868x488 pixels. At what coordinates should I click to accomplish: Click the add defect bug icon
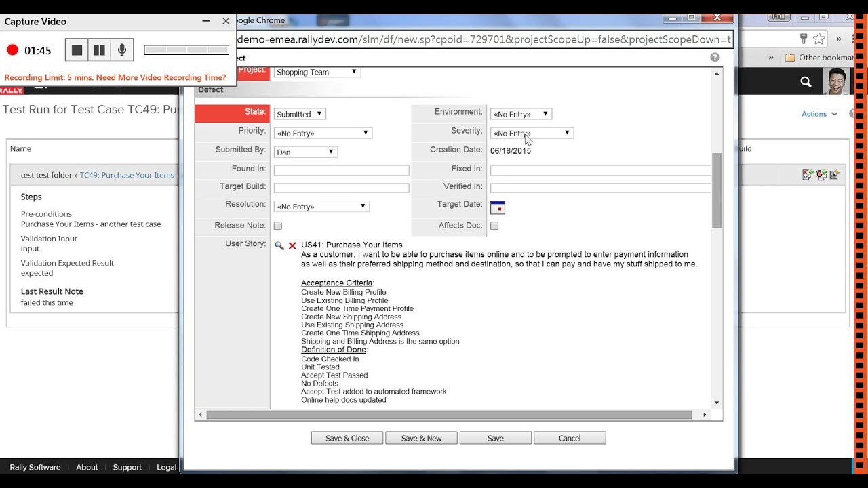point(821,175)
